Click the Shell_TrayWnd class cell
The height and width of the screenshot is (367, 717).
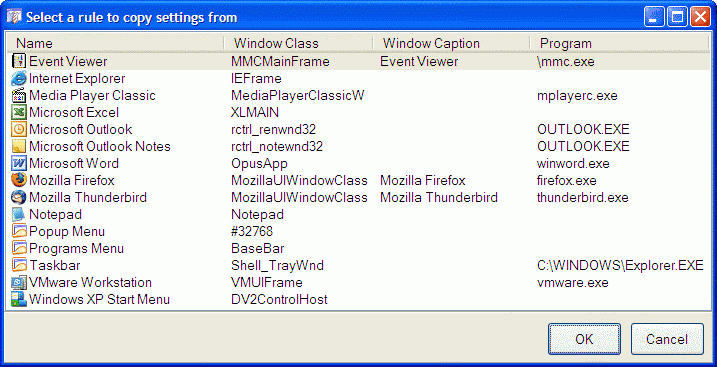(278, 265)
